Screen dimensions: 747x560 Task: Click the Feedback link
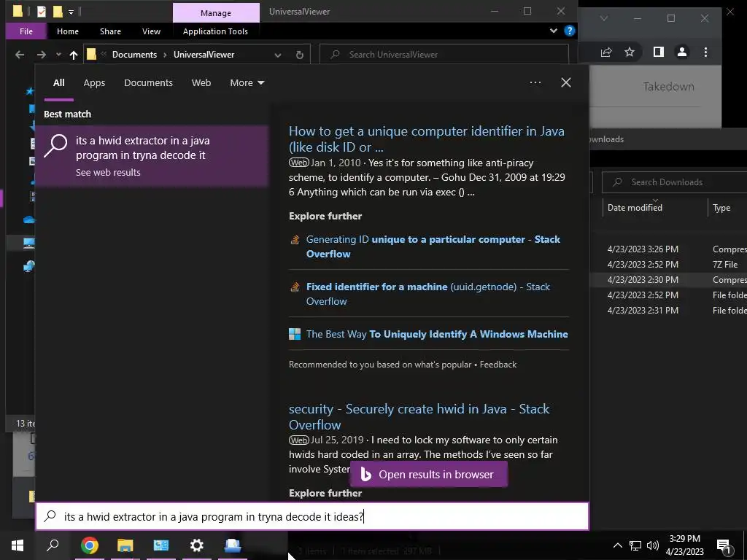[498, 365]
